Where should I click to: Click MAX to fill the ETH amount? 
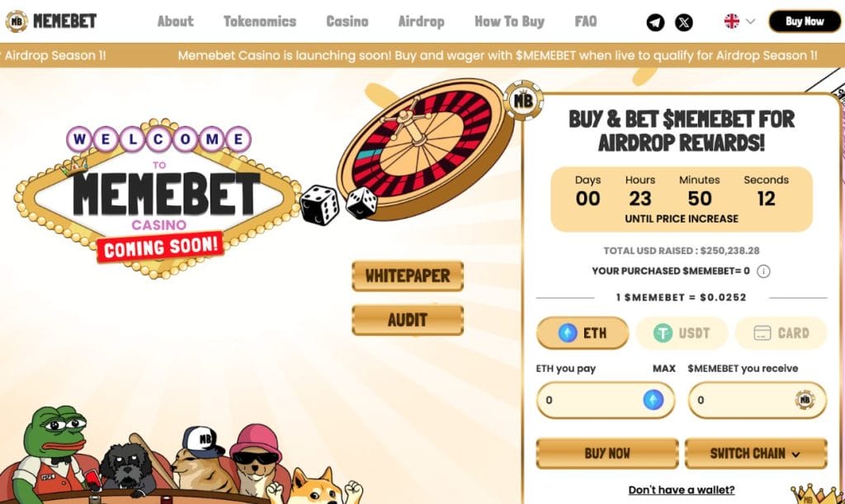point(664,369)
